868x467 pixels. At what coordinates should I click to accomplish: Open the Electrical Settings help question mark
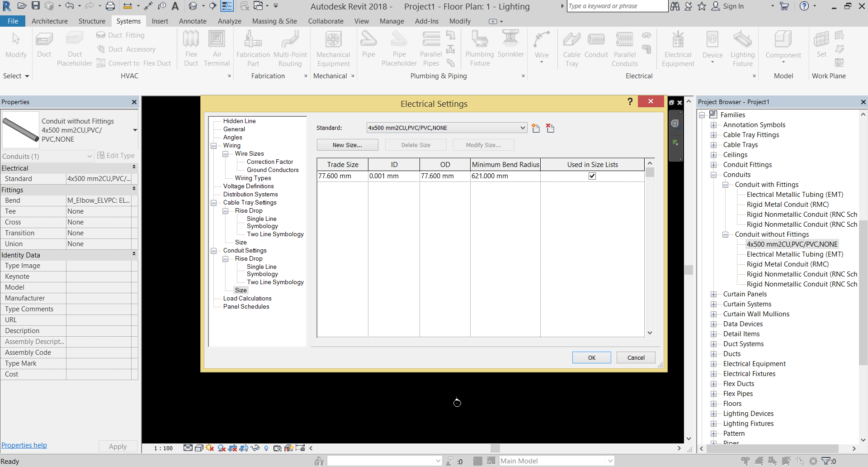coord(630,101)
